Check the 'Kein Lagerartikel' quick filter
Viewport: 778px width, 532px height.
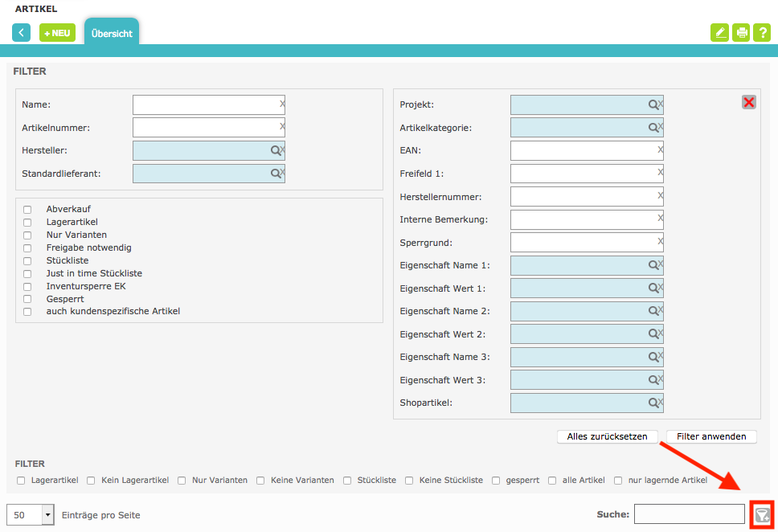(x=91, y=481)
